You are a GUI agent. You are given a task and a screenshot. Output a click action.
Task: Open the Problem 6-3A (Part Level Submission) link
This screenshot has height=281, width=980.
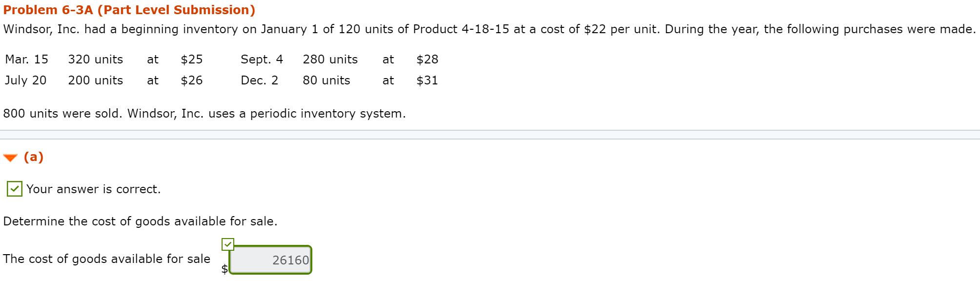(129, 9)
